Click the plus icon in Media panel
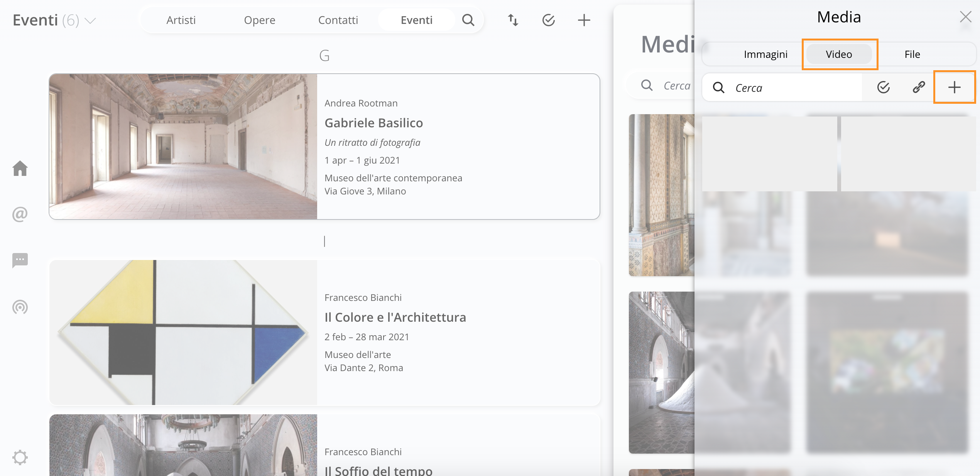This screenshot has height=476, width=980. (x=954, y=87)
